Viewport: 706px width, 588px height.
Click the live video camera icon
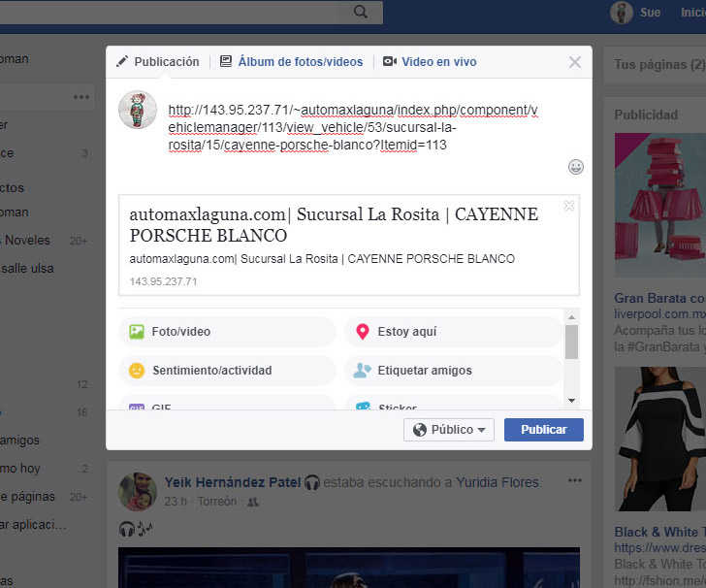390,61
